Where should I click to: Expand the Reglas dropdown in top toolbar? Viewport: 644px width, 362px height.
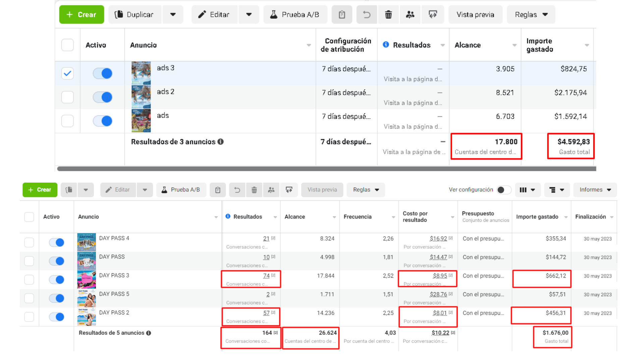(x=531, y=15)
